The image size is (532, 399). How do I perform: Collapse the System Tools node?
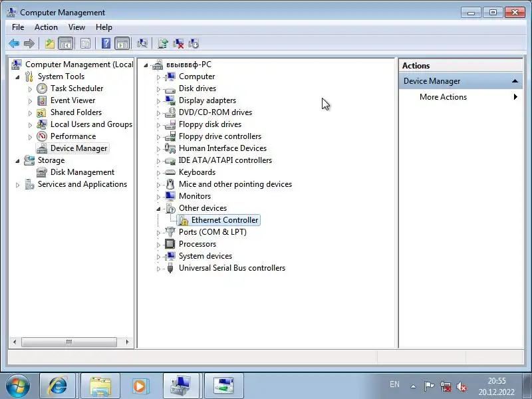17,77
